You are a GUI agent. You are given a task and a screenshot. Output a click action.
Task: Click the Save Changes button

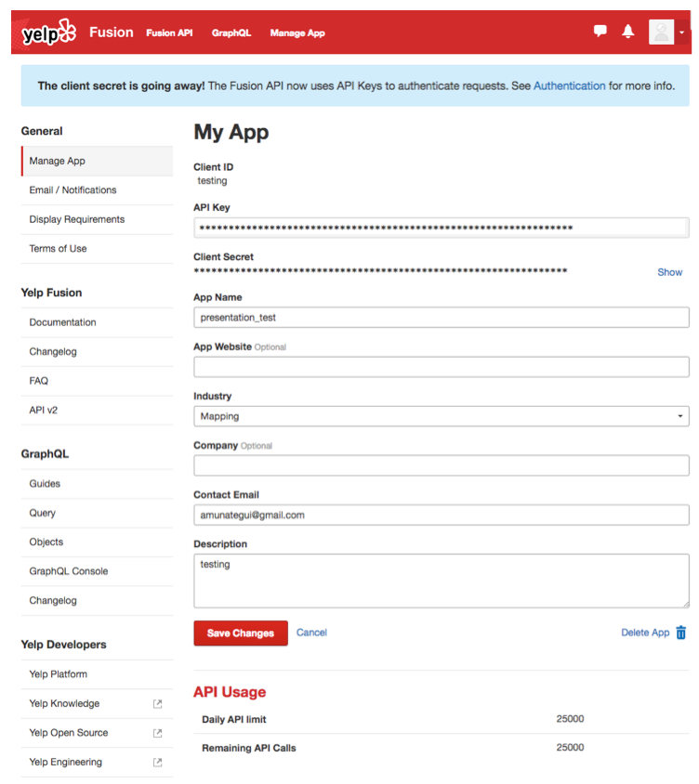pos(241,634)
